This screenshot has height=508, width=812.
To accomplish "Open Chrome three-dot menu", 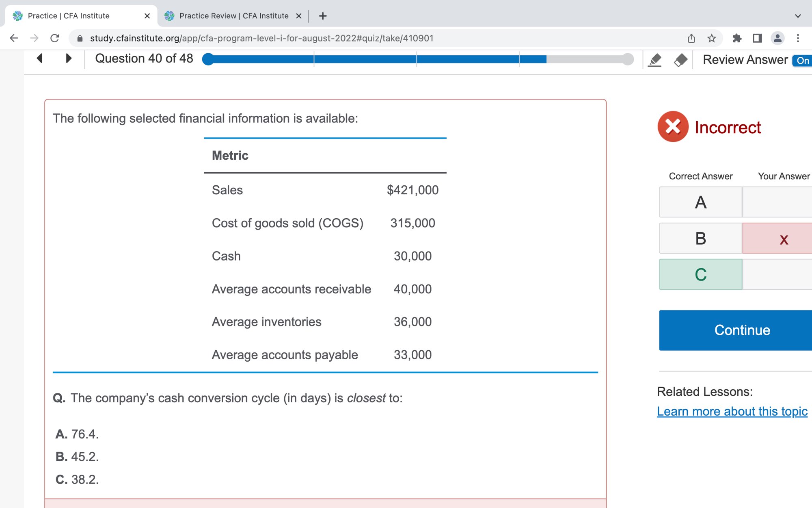I will coord(798,38).
